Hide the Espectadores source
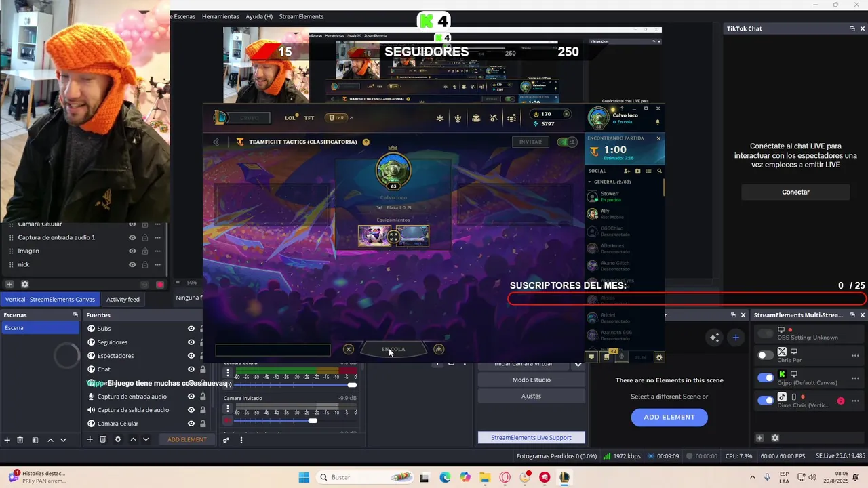 click(191, 356)
